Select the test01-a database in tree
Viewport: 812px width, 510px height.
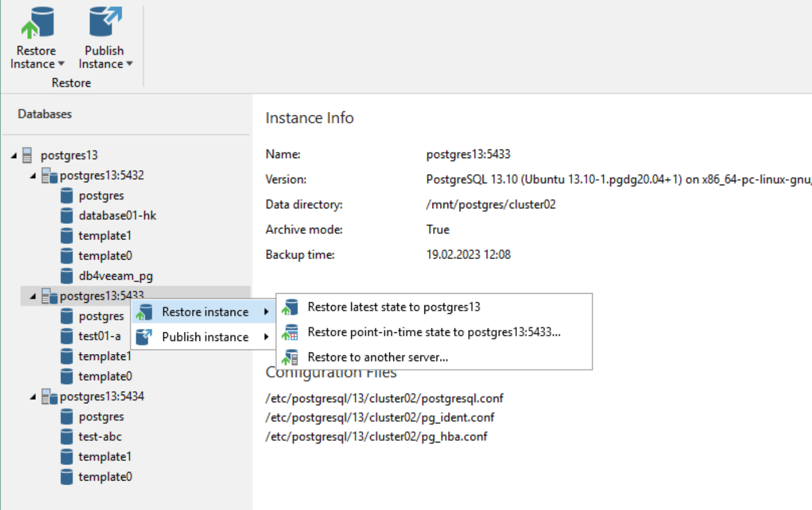coord(99,336)
